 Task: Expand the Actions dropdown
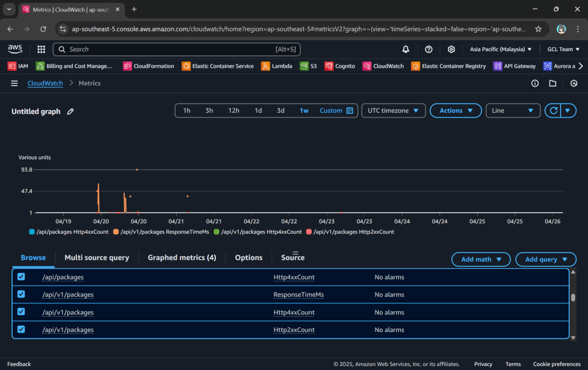tap(456, 111)
